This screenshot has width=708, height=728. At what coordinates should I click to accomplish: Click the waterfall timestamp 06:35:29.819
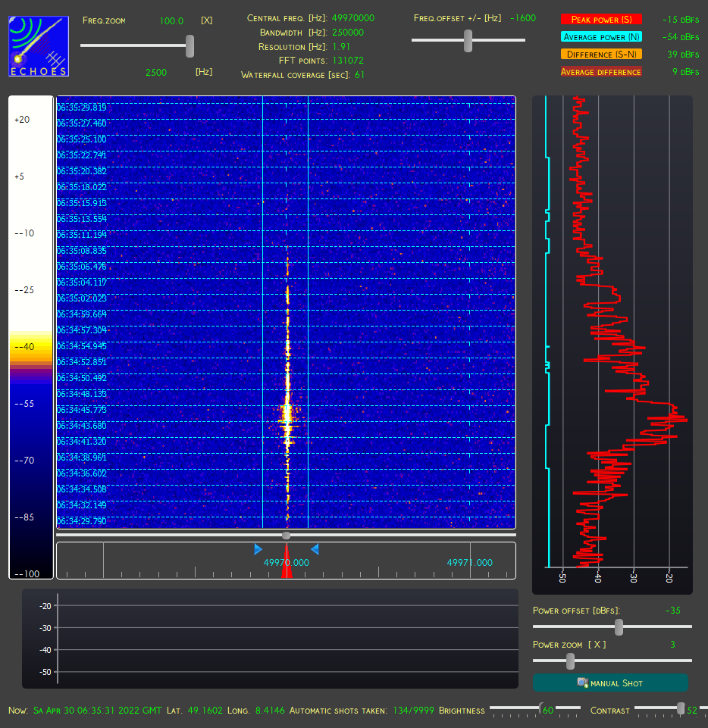coord(82,108)
